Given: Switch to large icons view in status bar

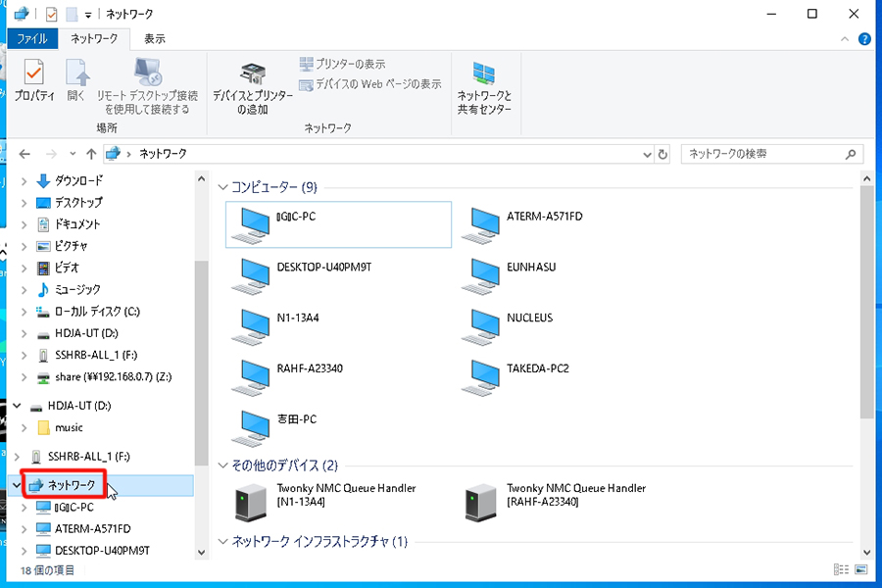Looking at the screenshot, I should (860, 569).
